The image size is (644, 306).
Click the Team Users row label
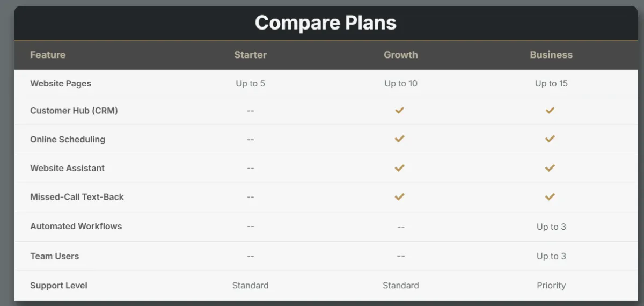pos(55,256)
